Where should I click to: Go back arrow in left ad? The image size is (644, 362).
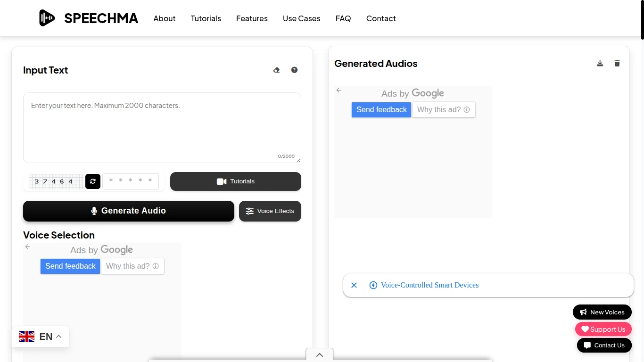[x=27, y=247]
